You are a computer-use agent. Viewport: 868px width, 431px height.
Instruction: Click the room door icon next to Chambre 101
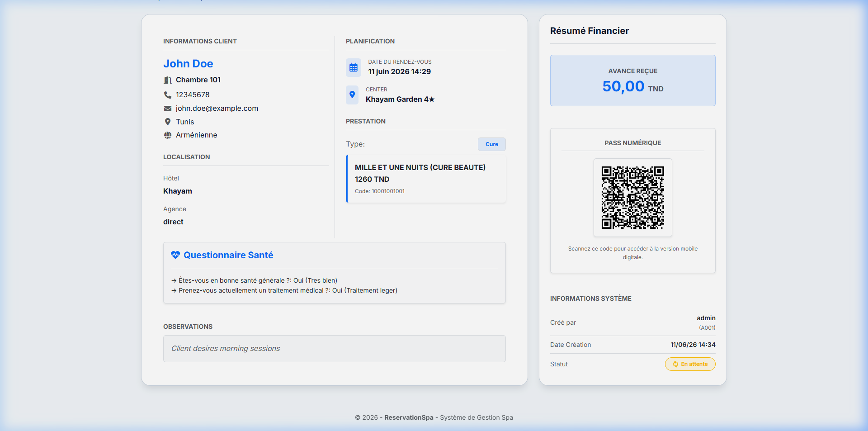tap(168, 80)
